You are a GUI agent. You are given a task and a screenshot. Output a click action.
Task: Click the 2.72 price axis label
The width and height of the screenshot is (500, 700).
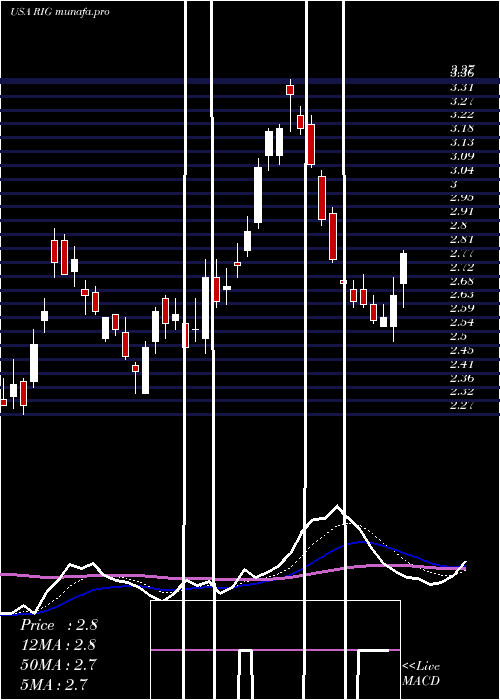coord(462,267)
